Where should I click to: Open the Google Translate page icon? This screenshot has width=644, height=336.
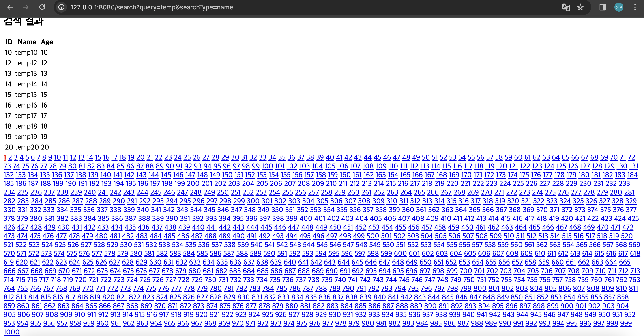pos(566,7)
